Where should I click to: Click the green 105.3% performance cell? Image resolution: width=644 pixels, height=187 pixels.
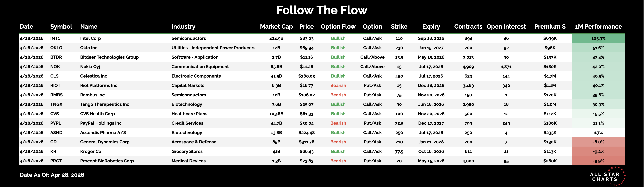[598, 38]
